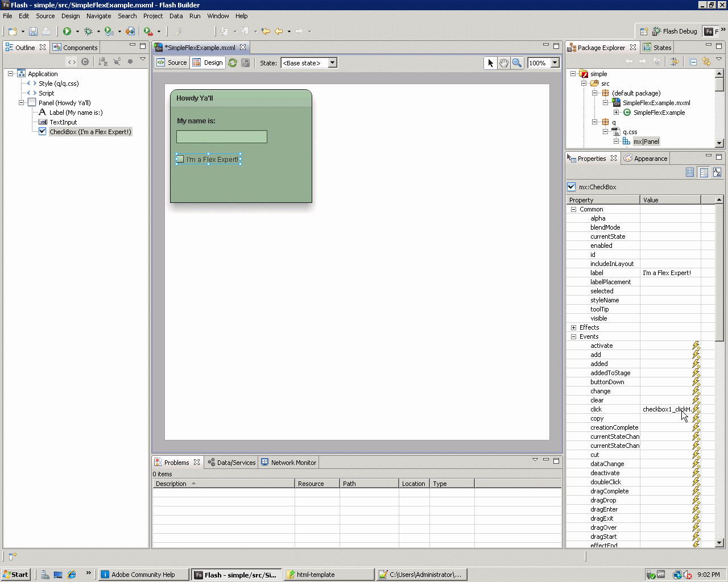Open the Project menu
The image size is (728, 582).
coord(153,16)
